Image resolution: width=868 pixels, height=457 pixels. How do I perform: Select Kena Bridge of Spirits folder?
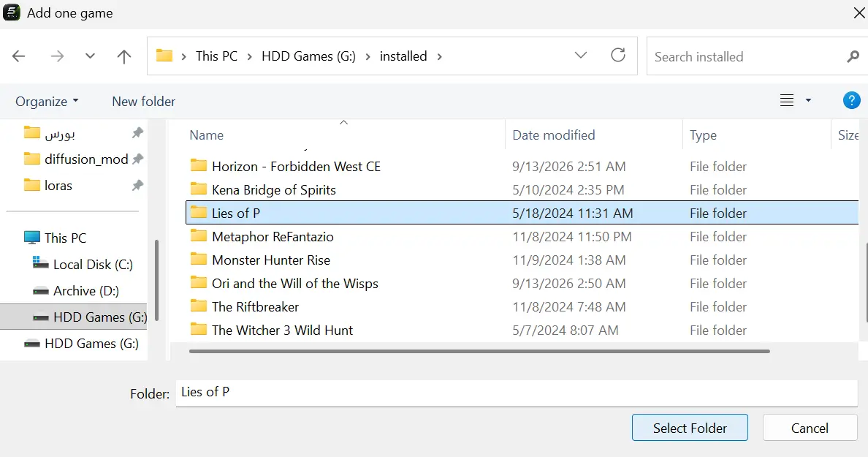coord(522,190)
